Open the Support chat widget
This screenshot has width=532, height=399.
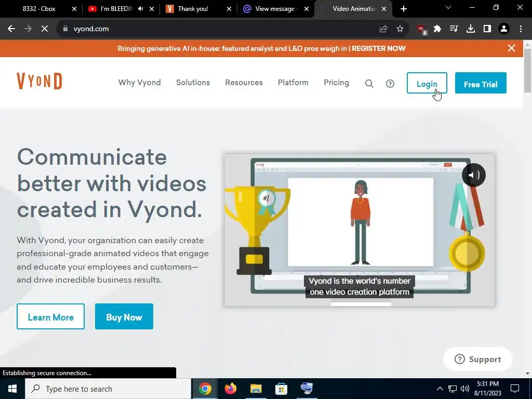point(478,359)
